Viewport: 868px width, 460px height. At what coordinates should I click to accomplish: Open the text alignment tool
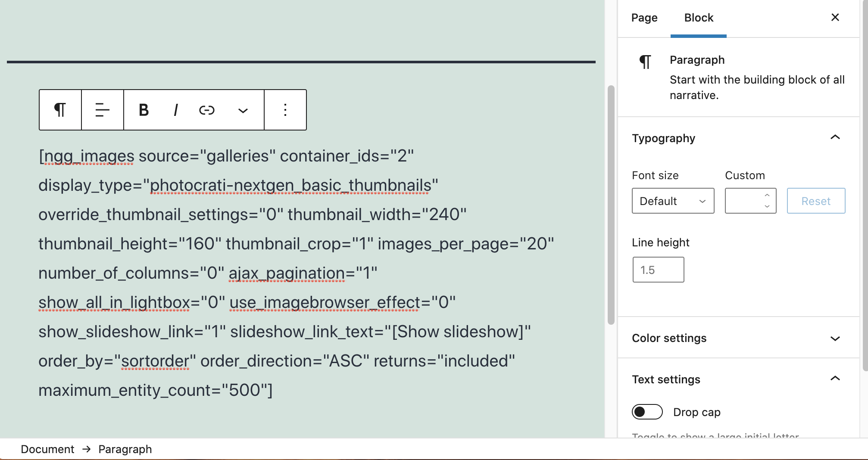click(102, 110)
